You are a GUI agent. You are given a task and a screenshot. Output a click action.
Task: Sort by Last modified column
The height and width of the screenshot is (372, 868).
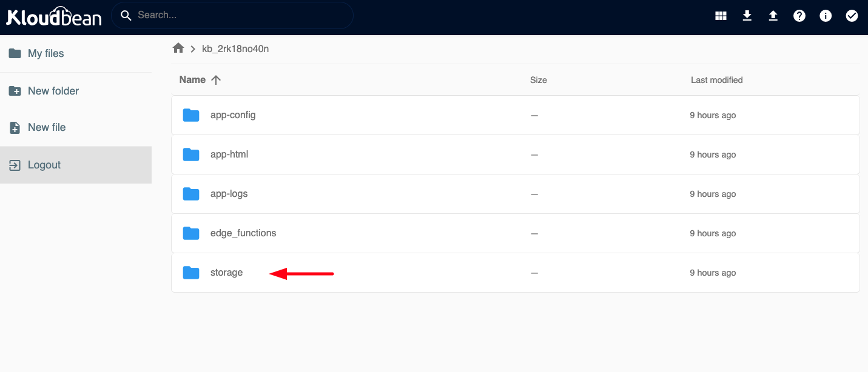tap(716, 80)
